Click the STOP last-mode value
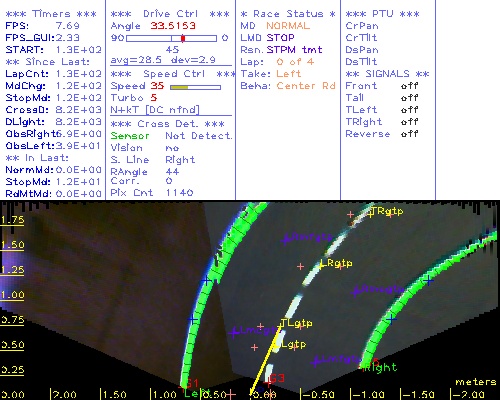The width and height of the screenshot is (500, 400). tap(280, 38)
